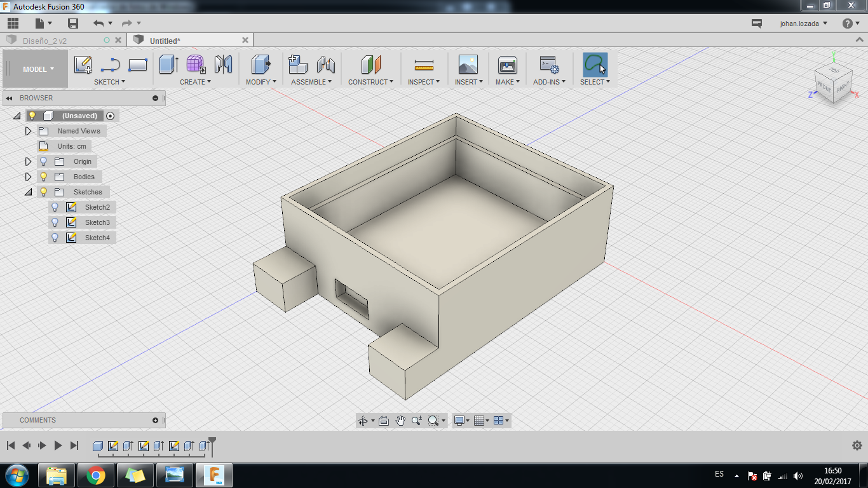Open the data panel grid icon

(x=13, y=24)
